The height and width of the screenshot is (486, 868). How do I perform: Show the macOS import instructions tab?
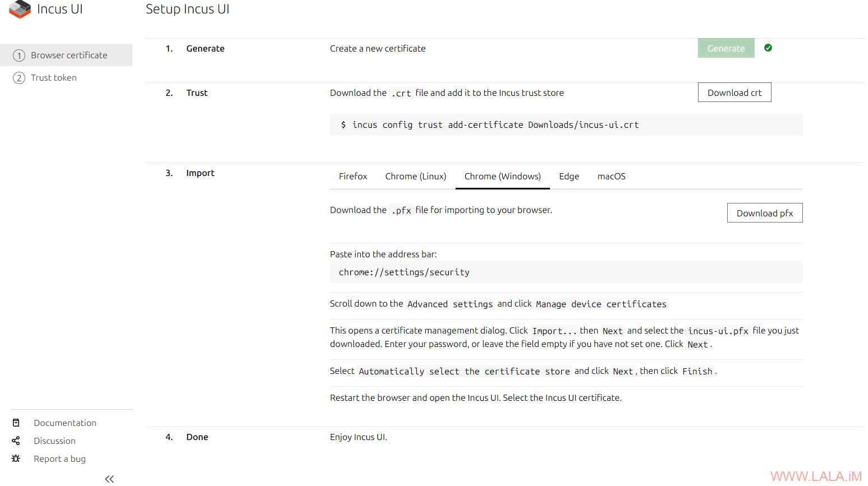click(x=611, y=177)
